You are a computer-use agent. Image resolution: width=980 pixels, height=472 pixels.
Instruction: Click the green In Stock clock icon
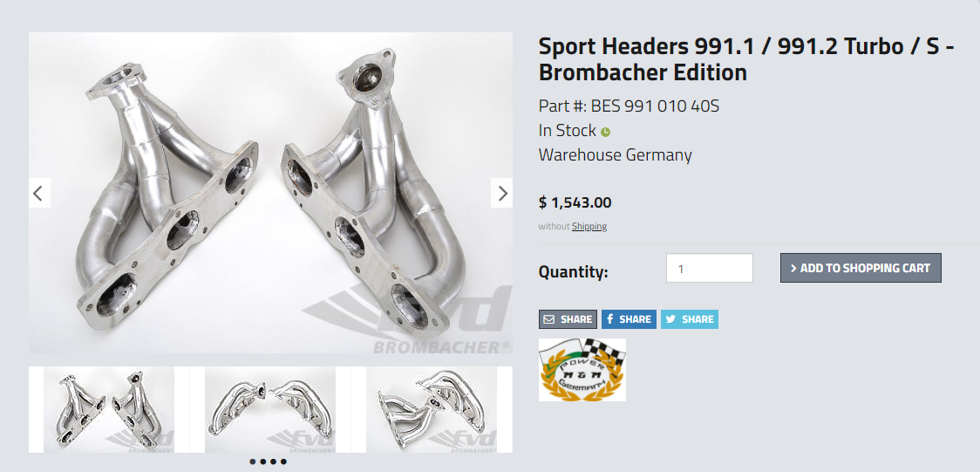[x=605, y=132]
